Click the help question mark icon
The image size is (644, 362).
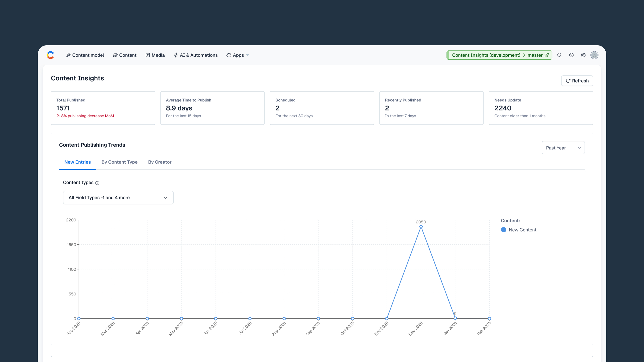pyautogui.click(x=571, y=55)
